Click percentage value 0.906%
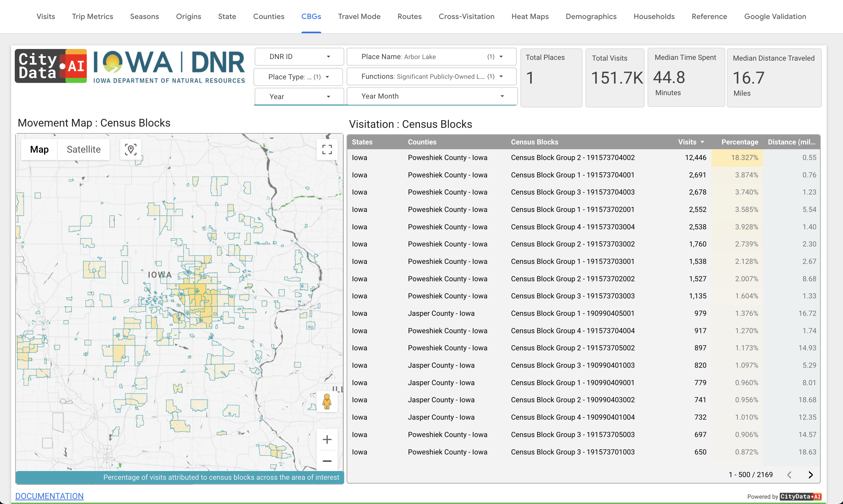Viewport: 843px width, 504px height. (747, 434)
